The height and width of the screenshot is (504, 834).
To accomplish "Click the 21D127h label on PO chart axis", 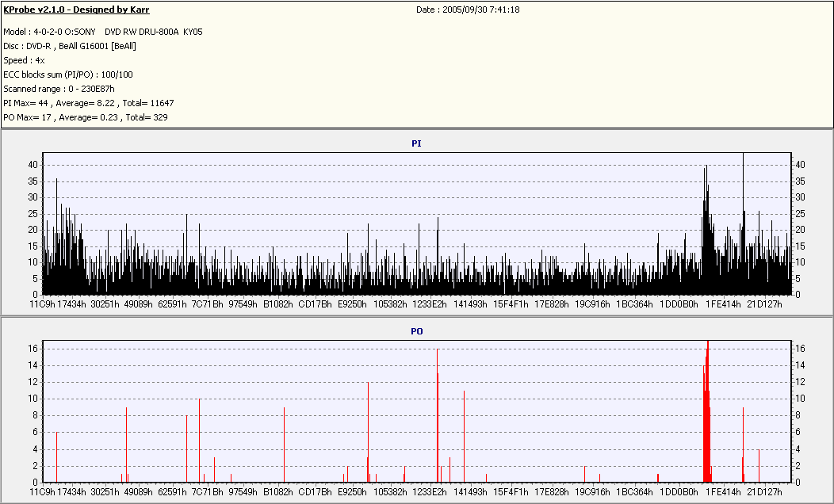I will [764, 491].
